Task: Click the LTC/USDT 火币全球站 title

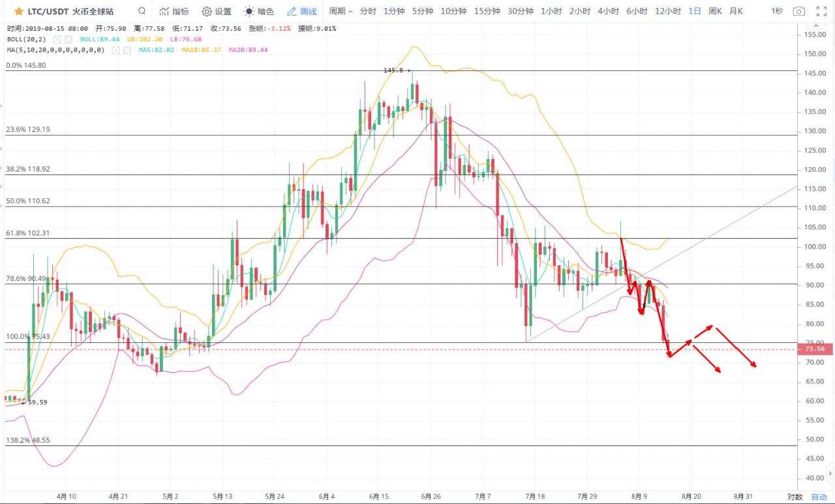Action: point(70,12)
